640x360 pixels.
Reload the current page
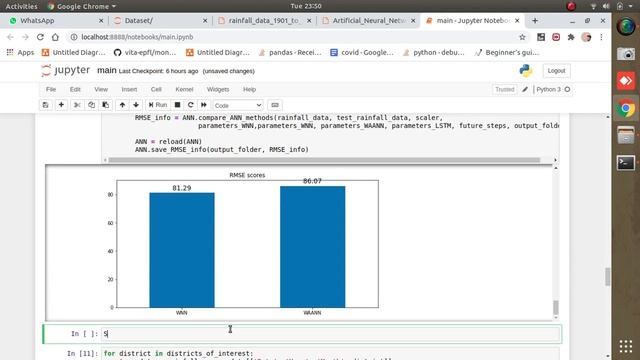click(40, 37)
